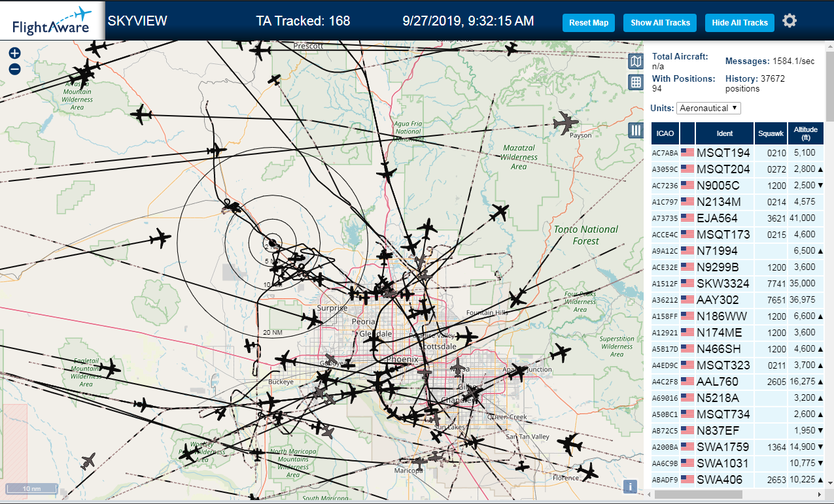Click the descending arrow in N9005C row

pyautogui.click(x=820, y=186)
